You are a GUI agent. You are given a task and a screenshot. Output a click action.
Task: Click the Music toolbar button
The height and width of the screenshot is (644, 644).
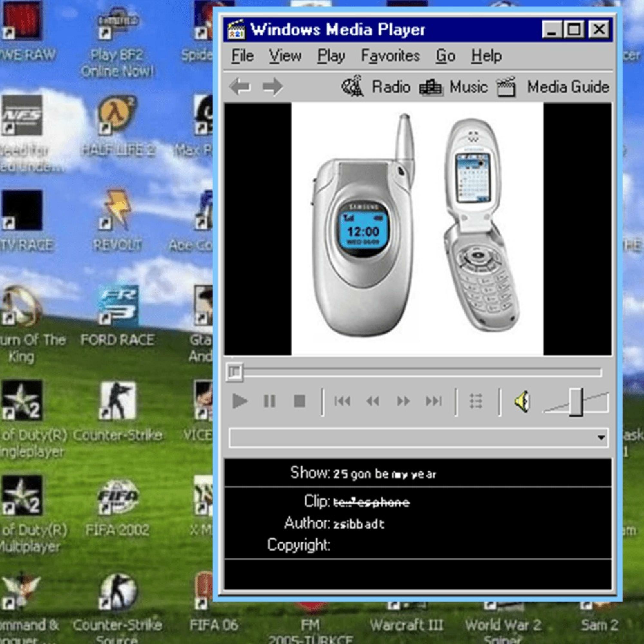[454, 87]
